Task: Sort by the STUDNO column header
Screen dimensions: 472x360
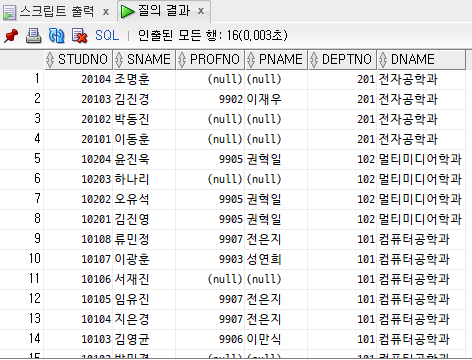Action: pyautogui.click(x=78, y=60)
